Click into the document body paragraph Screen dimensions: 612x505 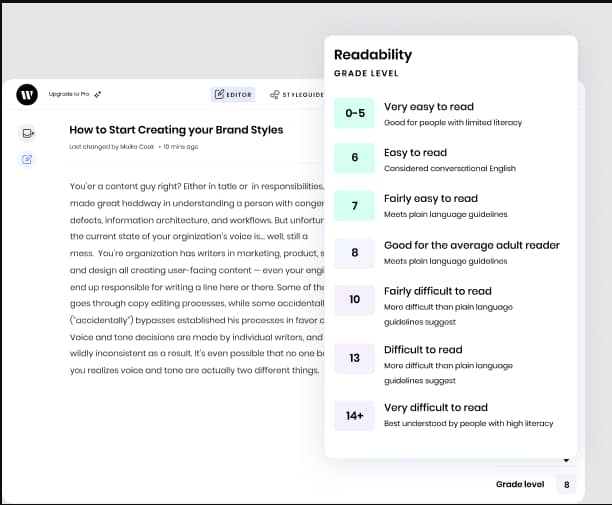click(x=190, y=278)
